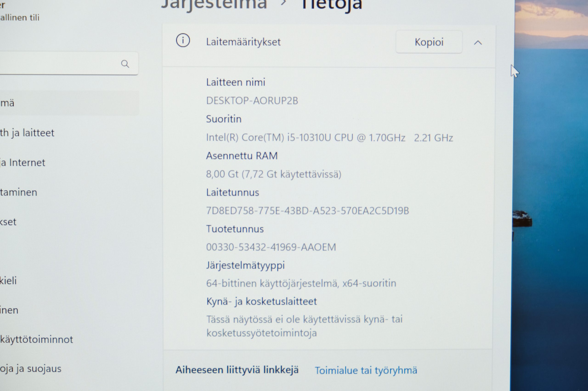
Task: Click the Laitteen nimi label
Action: coord(236,82)
